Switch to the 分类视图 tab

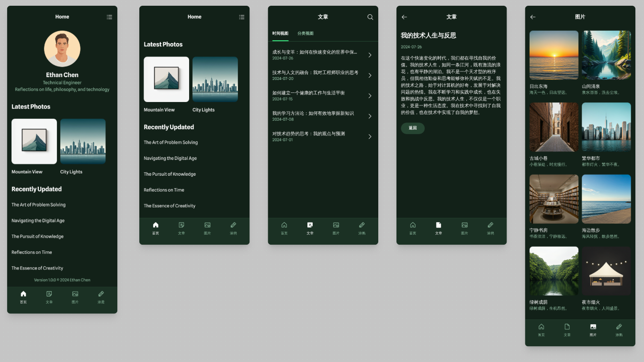[x=305, y=34]
